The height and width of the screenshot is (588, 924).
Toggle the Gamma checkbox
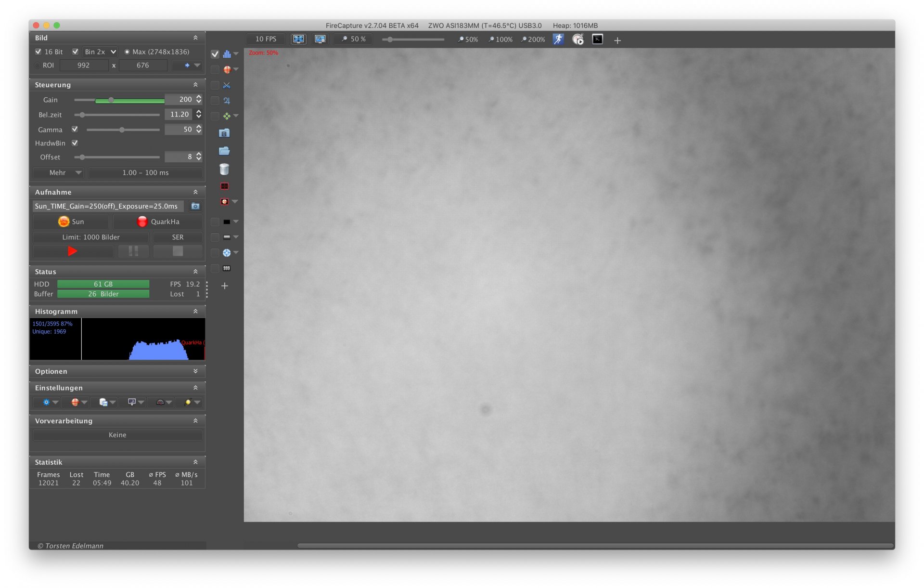click(x=75, y=129)
